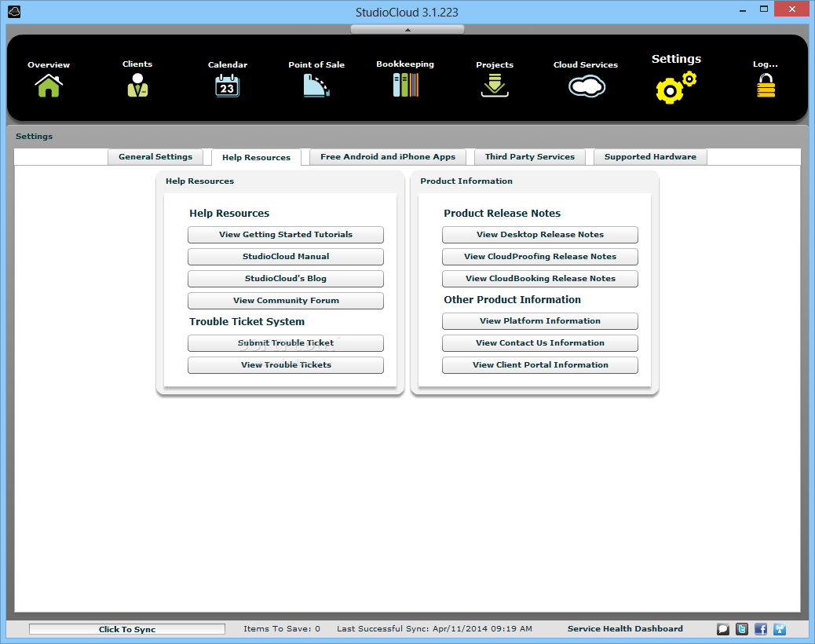Click the Bookkeeping label in navigation

[405, 64]
